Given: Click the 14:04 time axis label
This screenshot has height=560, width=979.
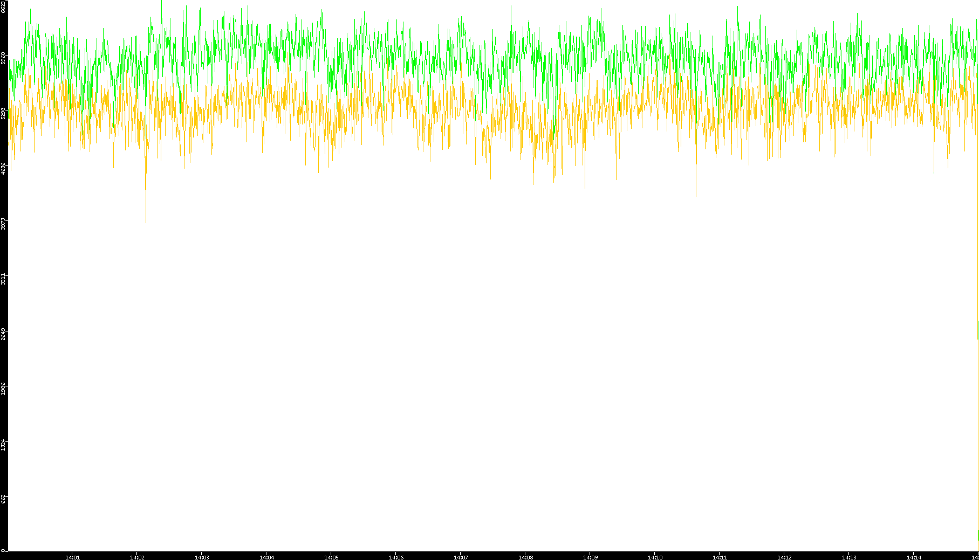Looking at the screenshot, I should pyautogui.click(x=266, y=557).
